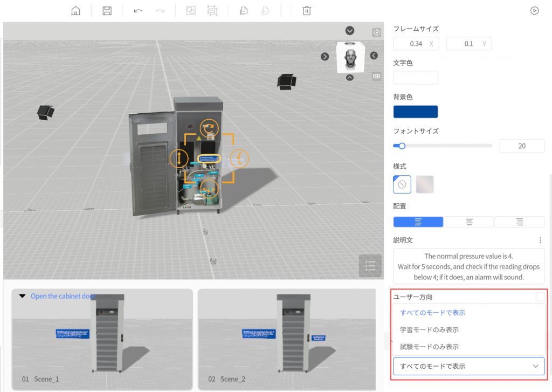The height and width of the screenshot is (392, 552).
Task: Open the すべてのモードで表示 dropdown
Action: [468, 366]
